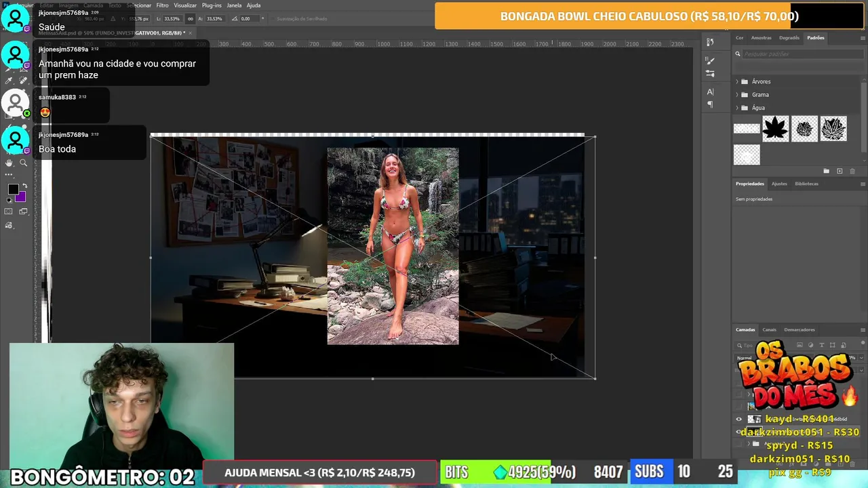The image size is (868, 488).
Task: Click the foreground black color swatch
Action: [12, 190]
